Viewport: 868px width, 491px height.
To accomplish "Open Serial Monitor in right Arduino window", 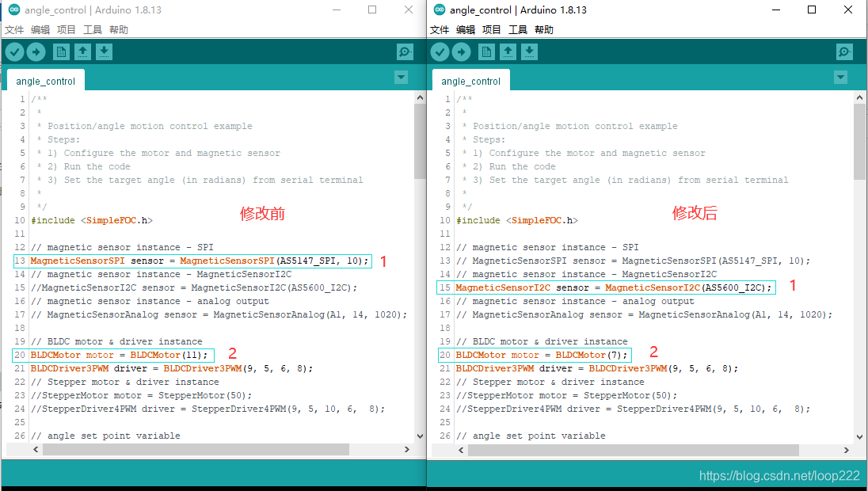I will tap(845, 52).
